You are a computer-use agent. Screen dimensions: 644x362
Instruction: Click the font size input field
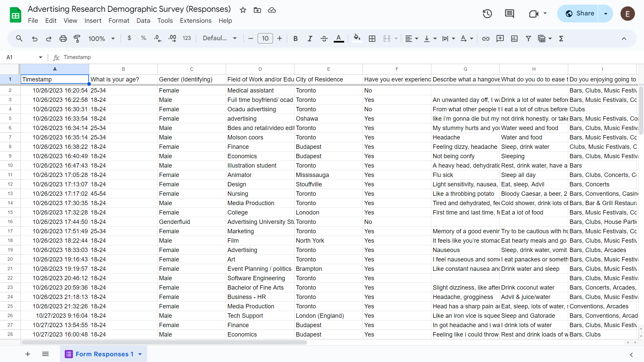[x=265, y=38]
